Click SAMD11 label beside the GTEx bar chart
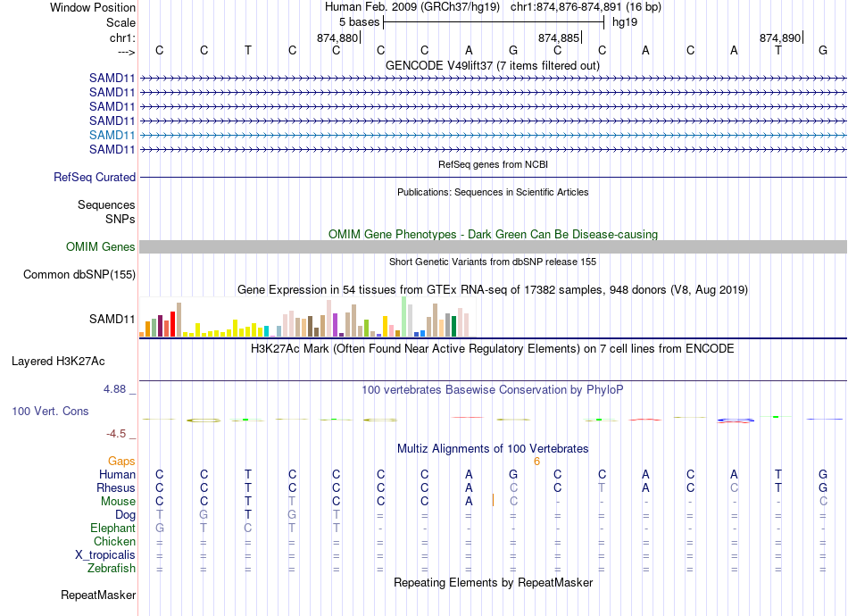This screenshot has height=616, width=848. point(112,319)
